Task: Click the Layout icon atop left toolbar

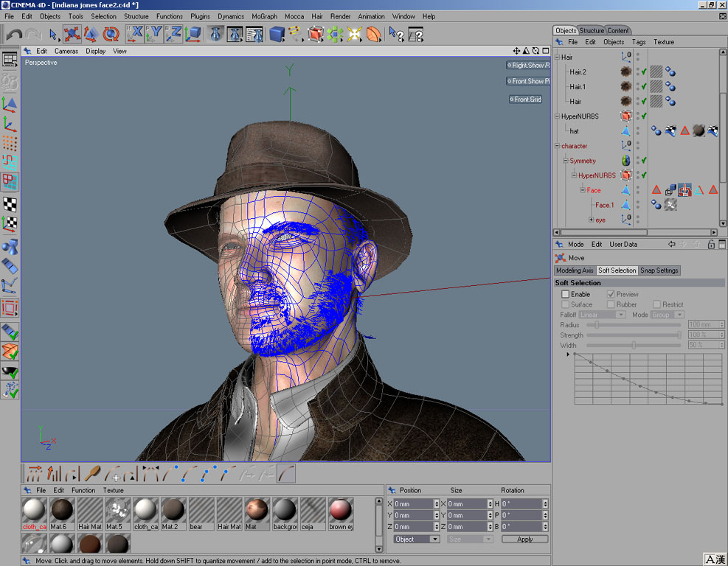Action: point(10,60)
